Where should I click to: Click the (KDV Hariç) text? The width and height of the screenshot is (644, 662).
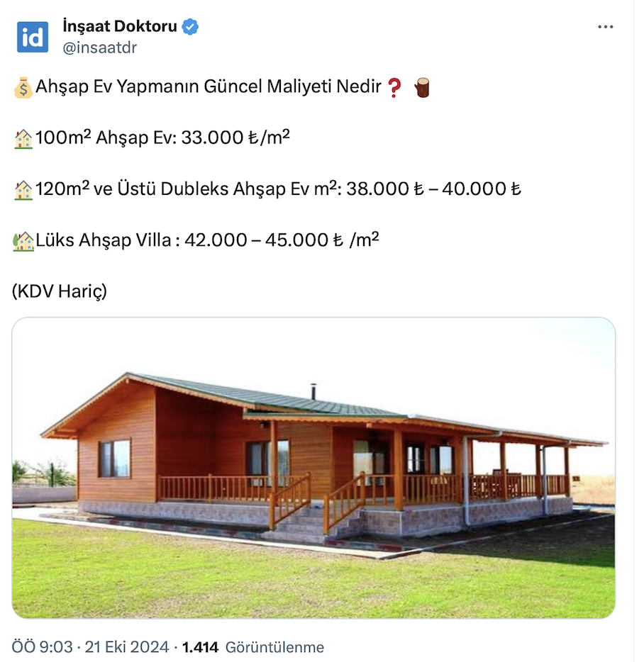pyautogui.click(x=60, y=291)
